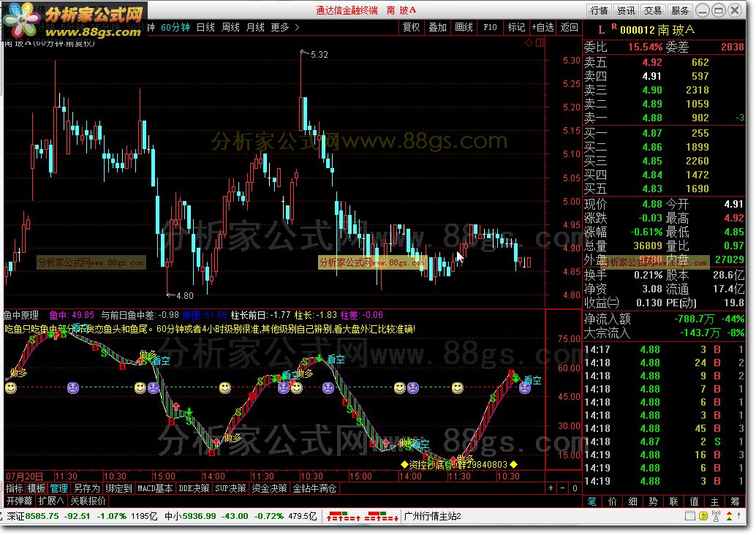The height and width of the screenshot is (535, 756).
Task: Click the up-down arrows icon in status bar
Action: pyautogui.click(x=729, y=516)
